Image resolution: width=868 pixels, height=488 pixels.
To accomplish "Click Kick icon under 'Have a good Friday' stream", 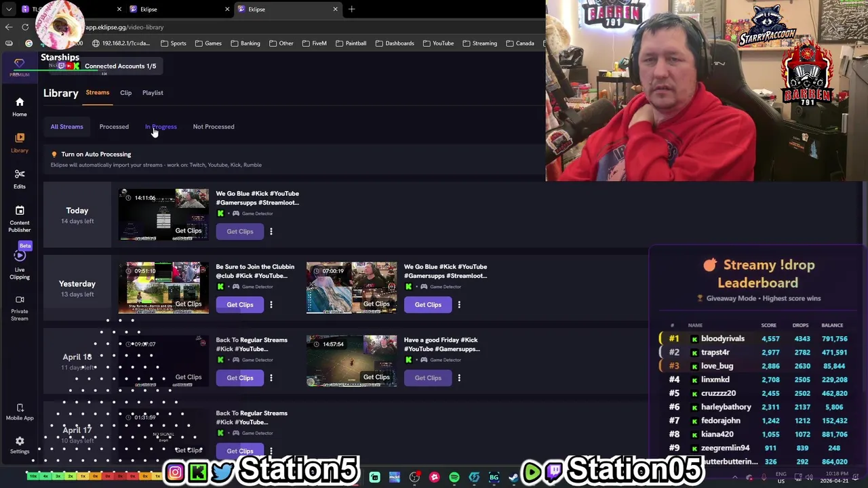I will click(x=408, y=360).
